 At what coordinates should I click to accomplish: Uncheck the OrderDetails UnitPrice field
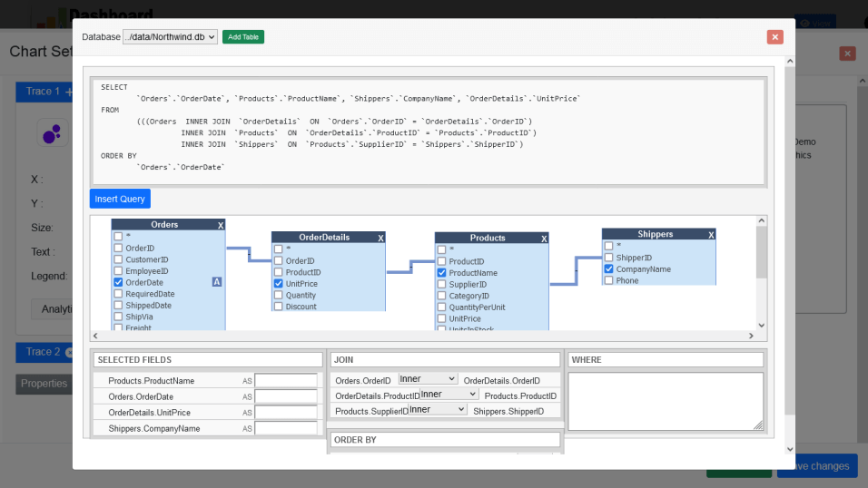click(x=279, y=283)
